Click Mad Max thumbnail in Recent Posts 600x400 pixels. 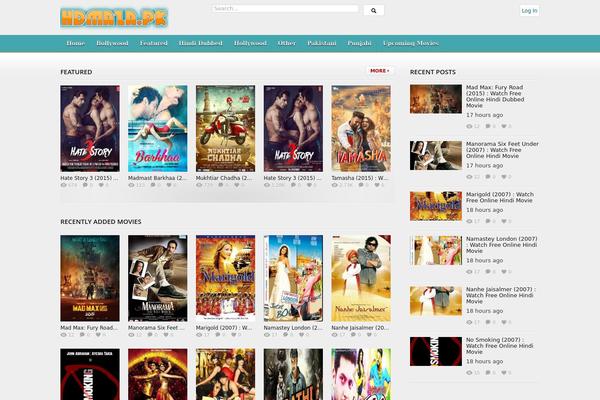point(436,99)
